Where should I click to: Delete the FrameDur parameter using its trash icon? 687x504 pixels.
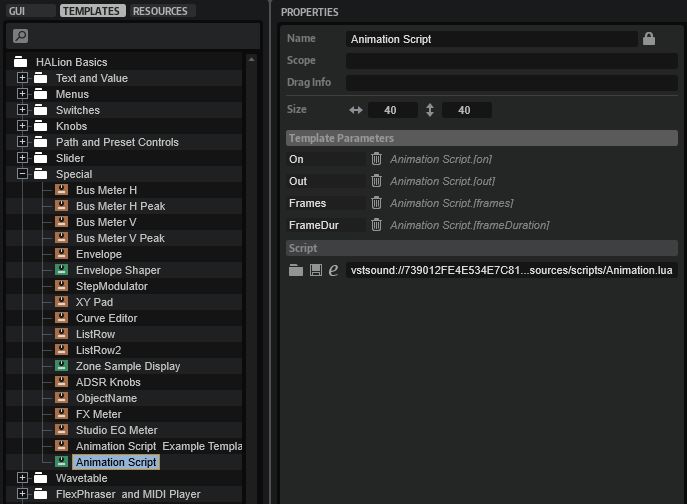click(x=376, y=225)
